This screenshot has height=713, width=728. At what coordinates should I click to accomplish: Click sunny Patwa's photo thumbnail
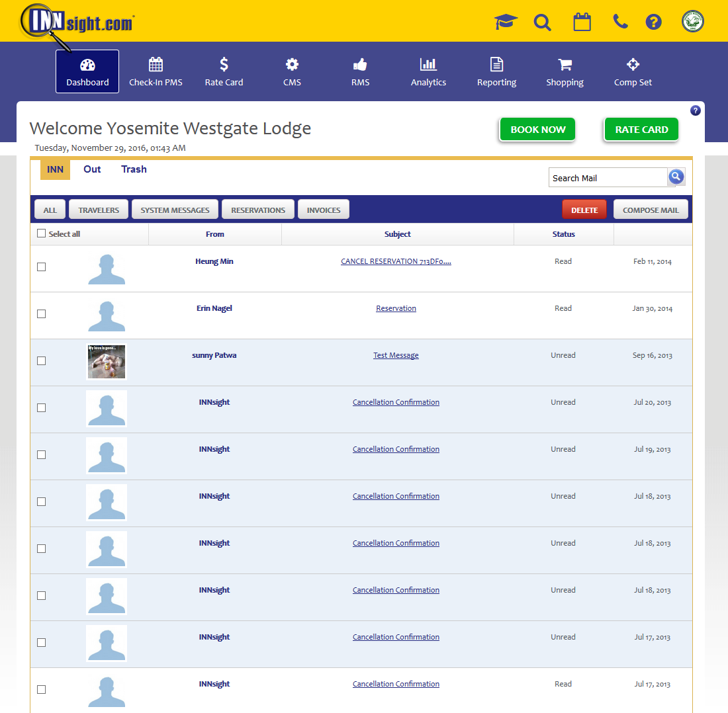(107, 362)
